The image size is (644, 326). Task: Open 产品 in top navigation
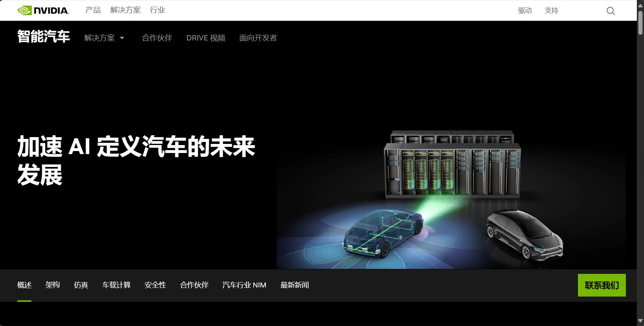pyautogui.click(x=93, y=10)
